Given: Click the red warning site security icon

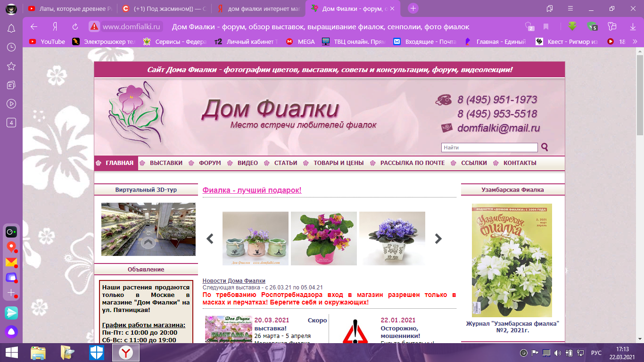Looking at the screenshot, I should point(94,26).
